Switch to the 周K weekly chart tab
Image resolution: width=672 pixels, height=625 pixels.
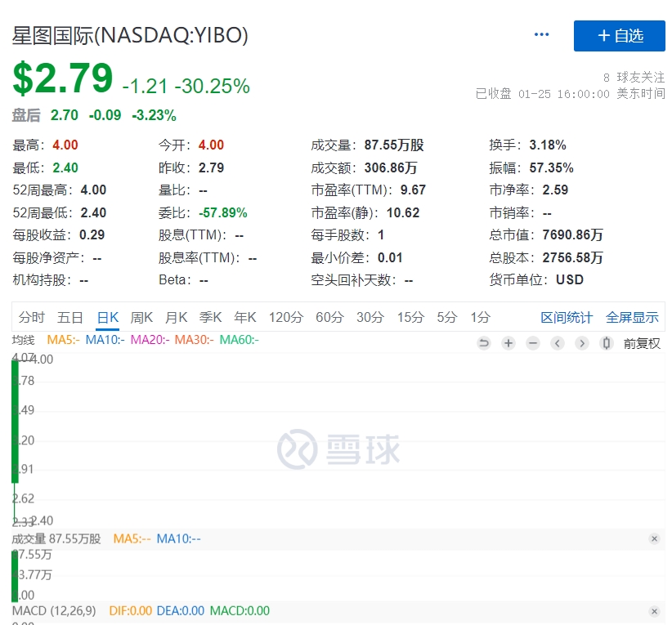click(x=141, y=317)
